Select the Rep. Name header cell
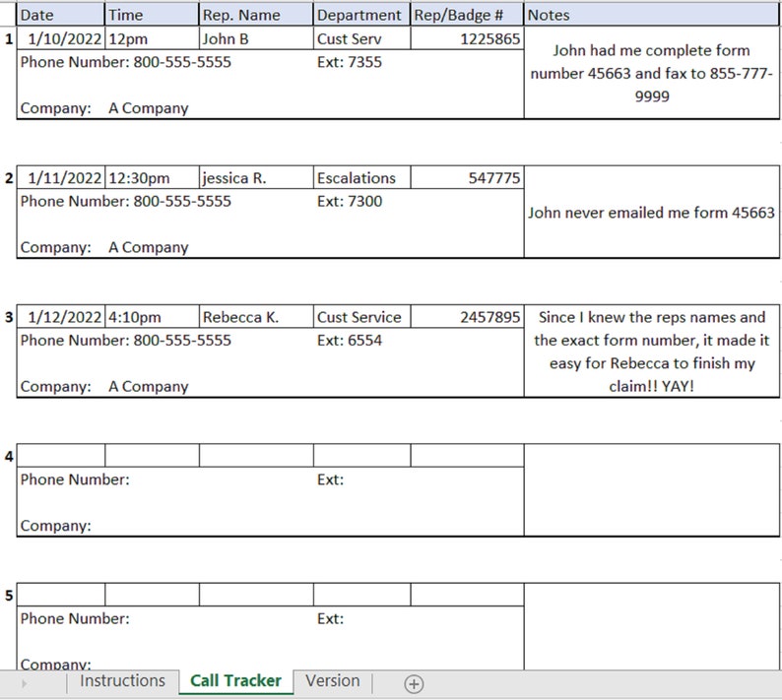Image resolution: width=782 pixels, height=700 pixels. (x=256, y=15)
